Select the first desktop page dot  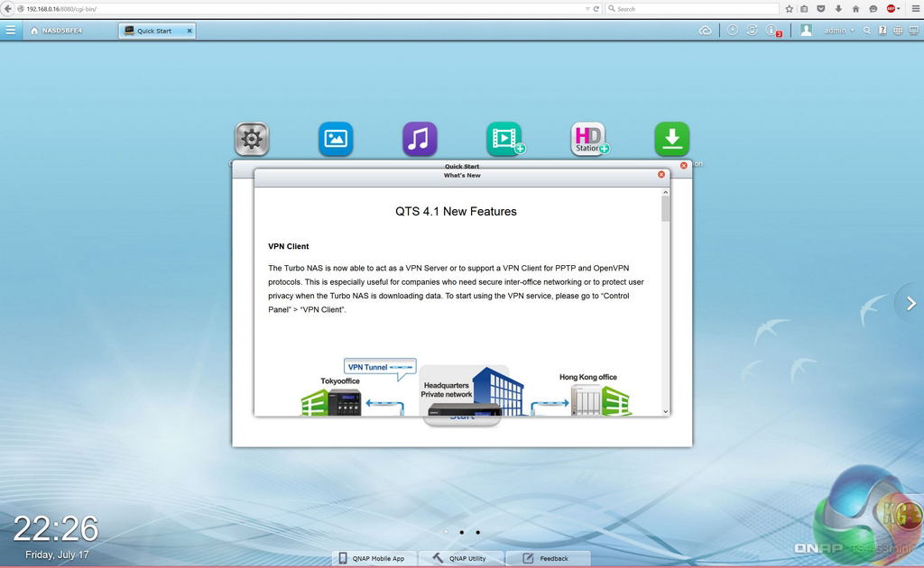(x=446, y=532)
